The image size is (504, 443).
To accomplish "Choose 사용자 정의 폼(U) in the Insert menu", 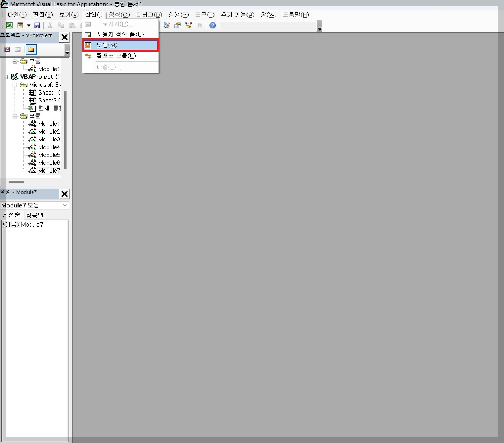I will coord(120,35).
